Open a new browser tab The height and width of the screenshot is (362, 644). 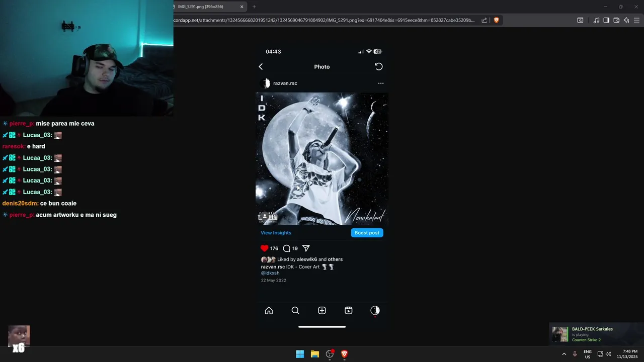254,7
